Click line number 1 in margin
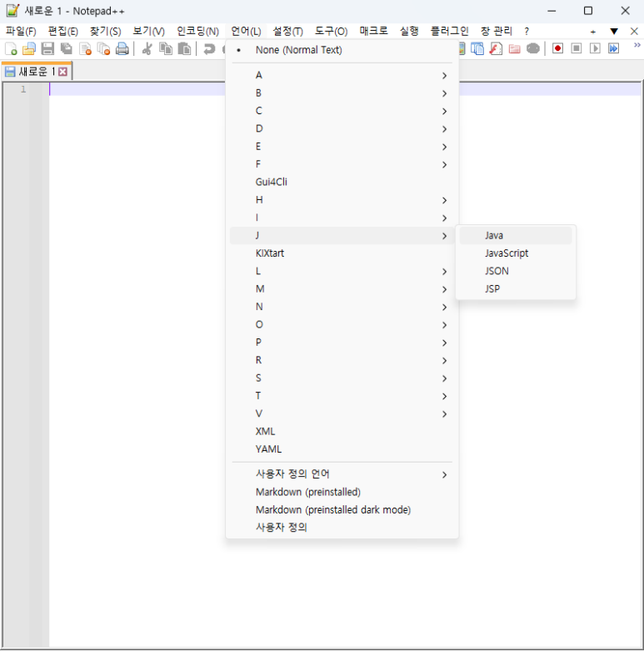644x651 pixels. pos(23,89)
